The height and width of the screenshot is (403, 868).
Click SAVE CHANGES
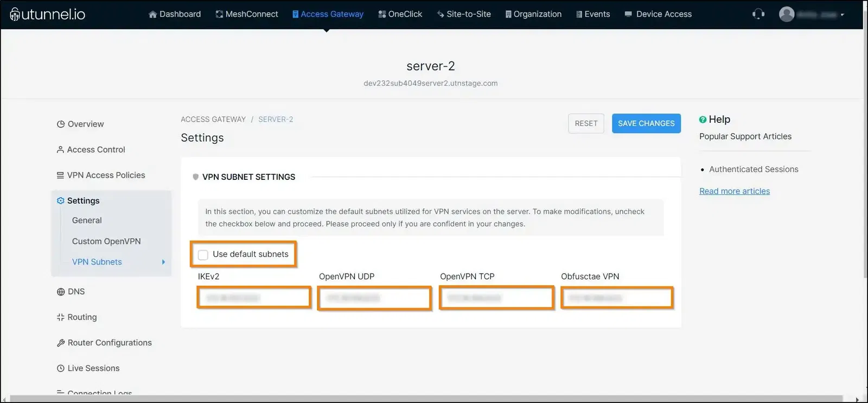[646, 123]
